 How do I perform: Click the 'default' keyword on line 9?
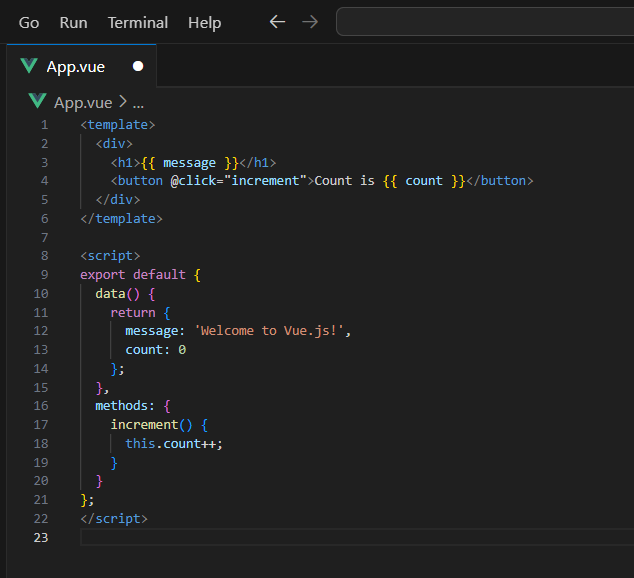tap(159, 275)
